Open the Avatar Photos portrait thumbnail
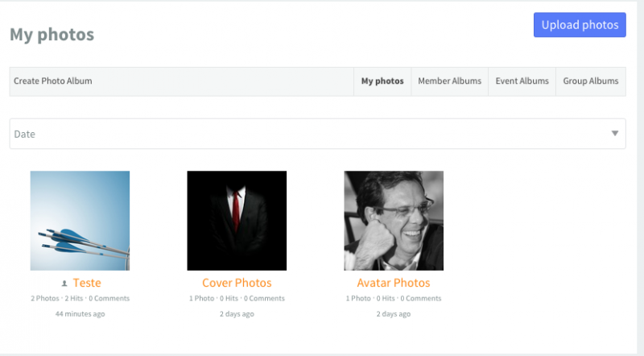This screenshot has height=356, width=644. tap(394, 221)
